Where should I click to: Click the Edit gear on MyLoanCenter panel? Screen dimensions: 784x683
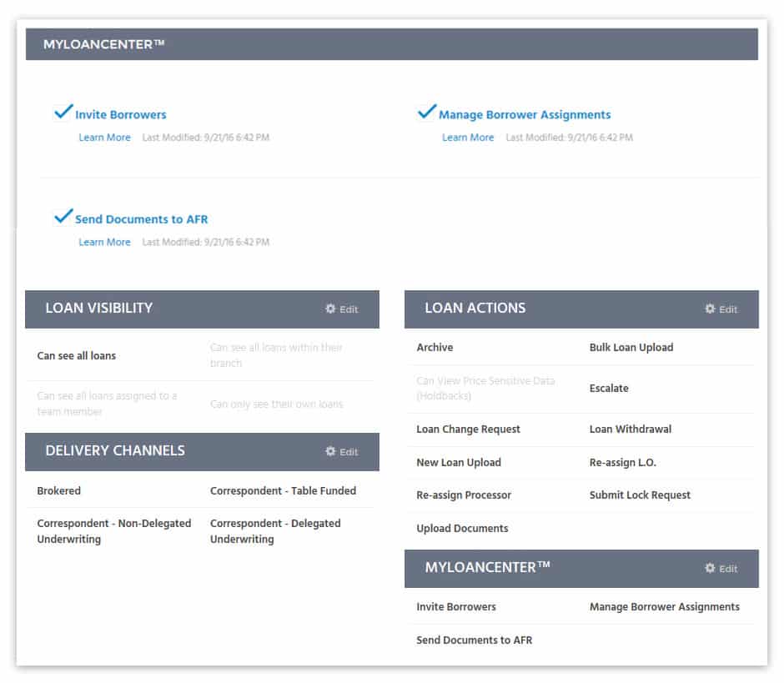(x=720, y=569)
